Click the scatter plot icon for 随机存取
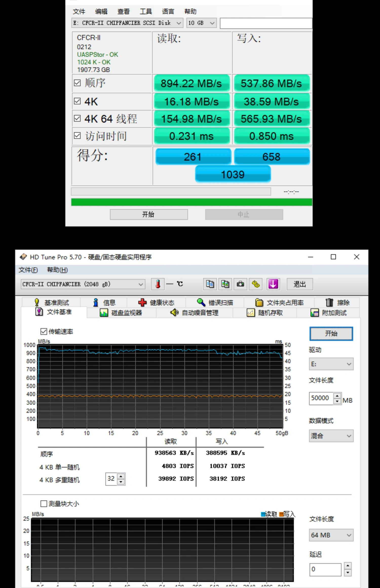The width and height of the screenshot is (380, 588). [x=251, y=313]
